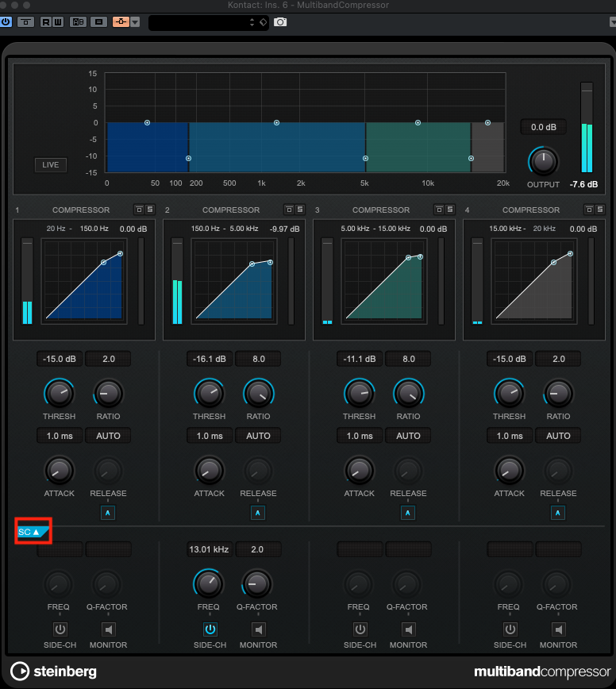Bypass band 3 compressor
This screenshot has height=689, width=616.
(439, 210)
